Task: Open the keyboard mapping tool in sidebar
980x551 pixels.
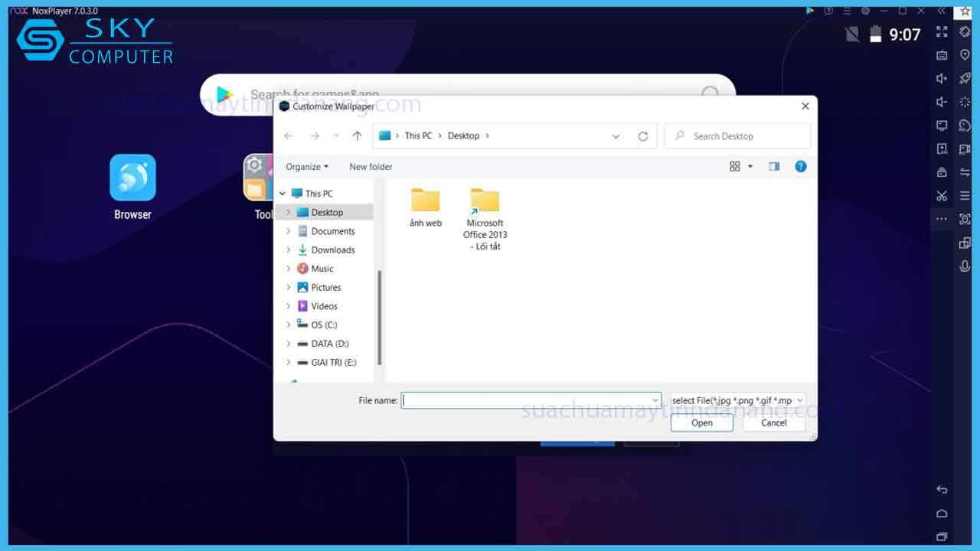Action: point(942,55)
